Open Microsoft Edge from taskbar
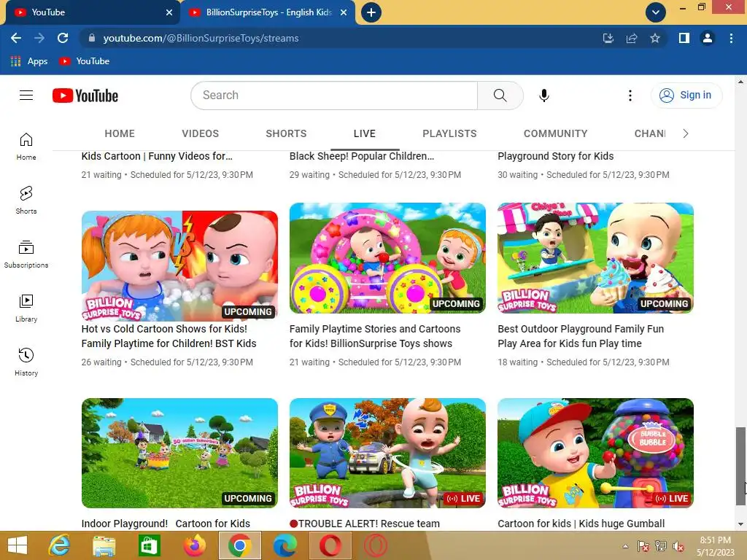This screenshot has width=747, height=560. (285, 545)
